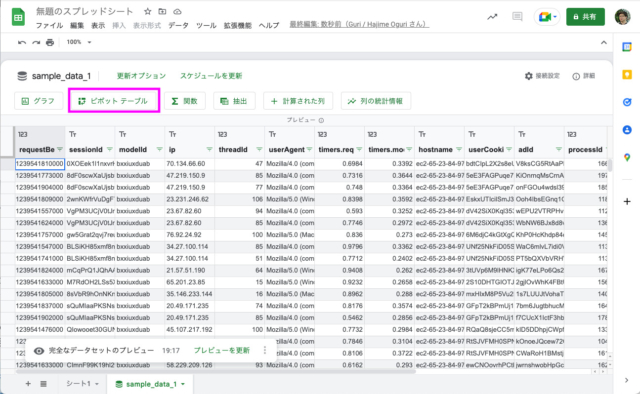The width and height of the screenshot is (640, 394).
Task: Open the ファイル menu
Action: [x=49, y=25]
